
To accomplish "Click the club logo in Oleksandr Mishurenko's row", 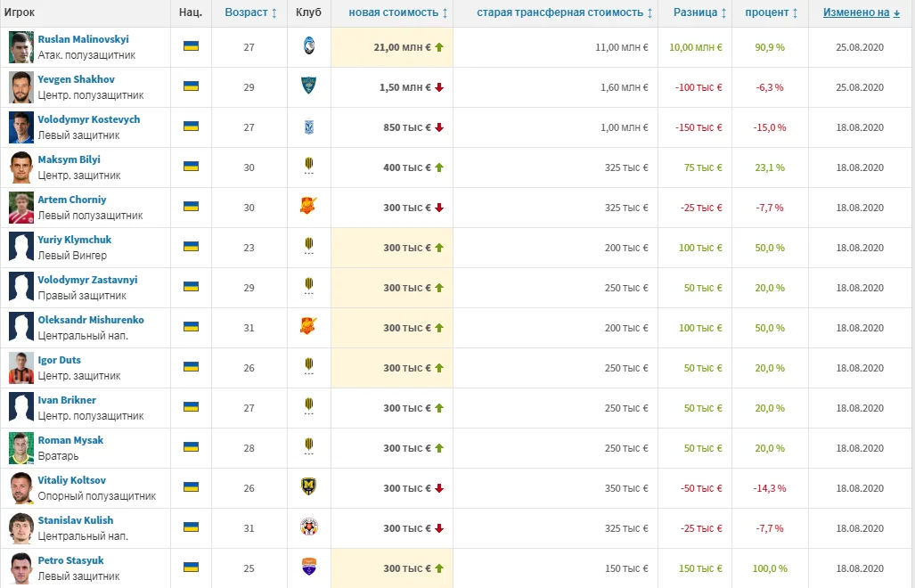I will (308, 327).
